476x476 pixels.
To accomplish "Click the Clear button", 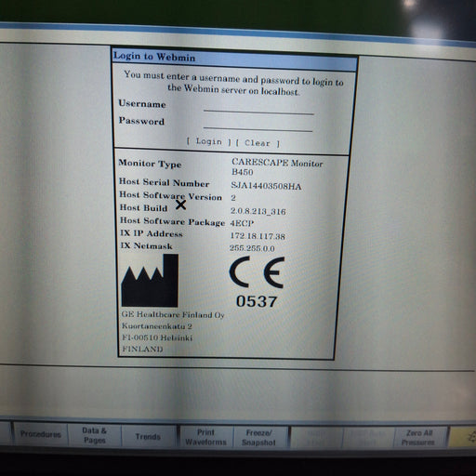I will tap(258, 143).
